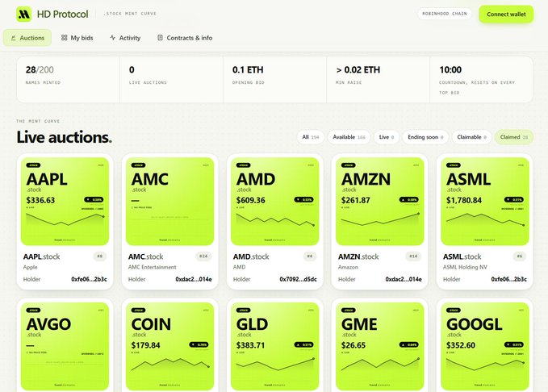Viewport: 548px width, 392px height.
Task: Click the #4 badge on AMD card
Action: (x=310, y=256)
